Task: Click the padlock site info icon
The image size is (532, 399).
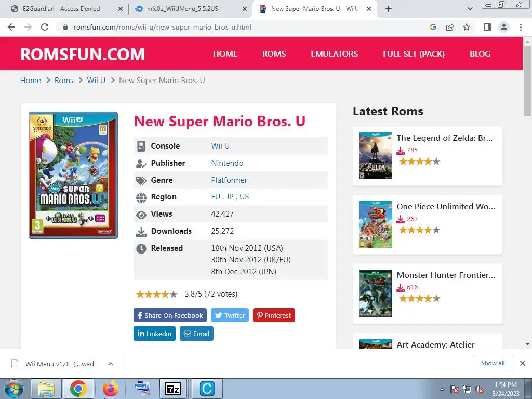Action: [x=65, y=27]
